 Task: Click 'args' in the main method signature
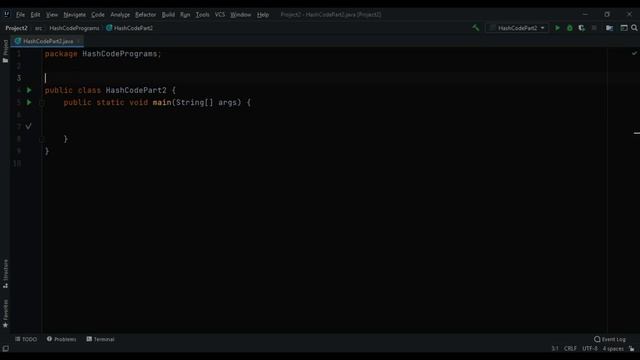227,102
